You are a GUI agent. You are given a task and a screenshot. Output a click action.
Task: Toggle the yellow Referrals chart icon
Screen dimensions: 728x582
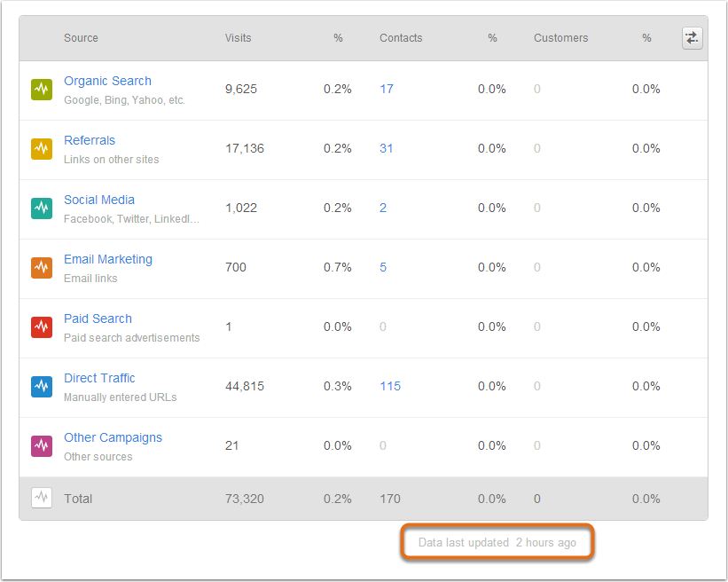pos(42,149)
